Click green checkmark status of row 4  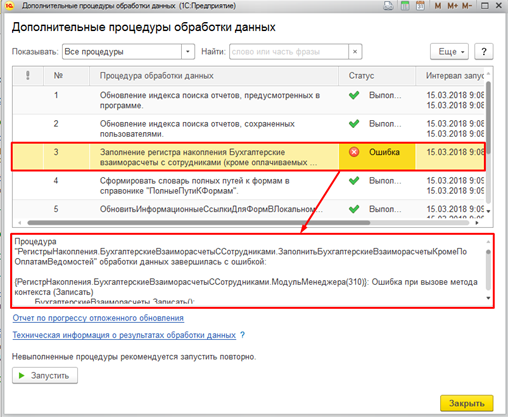pos(354,181)
